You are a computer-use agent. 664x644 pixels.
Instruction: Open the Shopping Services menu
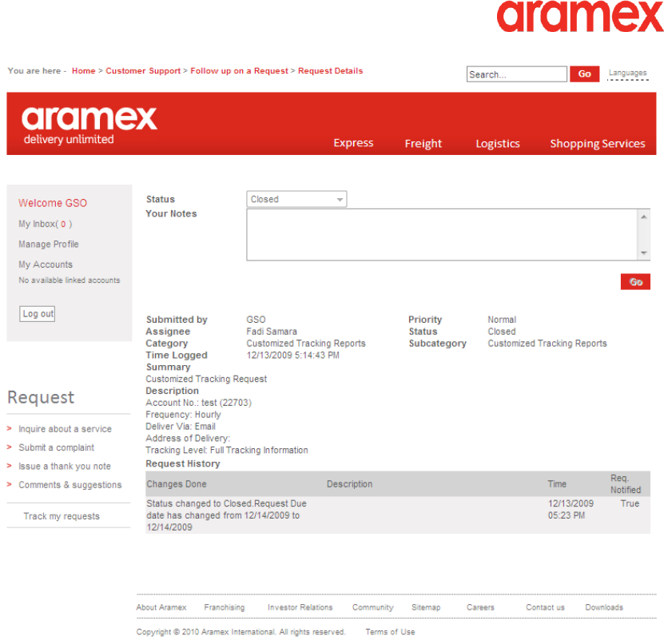point(598,144)
